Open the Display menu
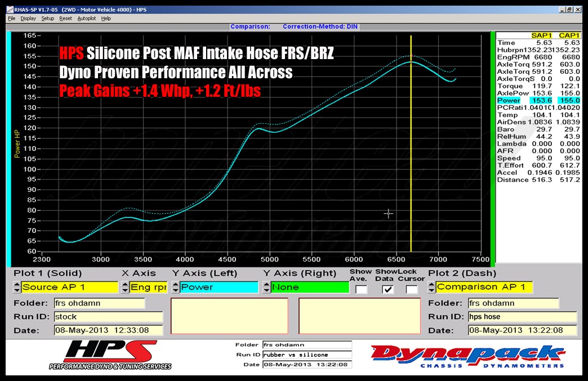This screenshot has width=588, height=381. 28,19
